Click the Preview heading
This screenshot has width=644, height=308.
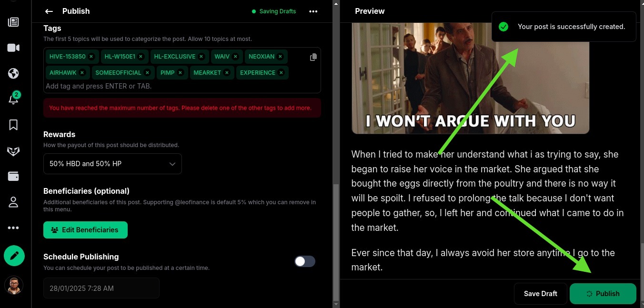point(370,11)
